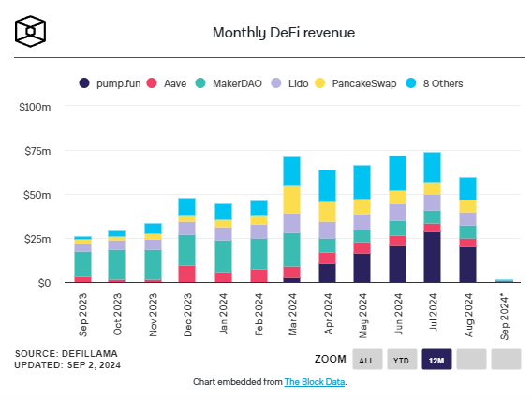532x400 pixels.
Task: Click the $75m axis label
Action: pos(37,151)
